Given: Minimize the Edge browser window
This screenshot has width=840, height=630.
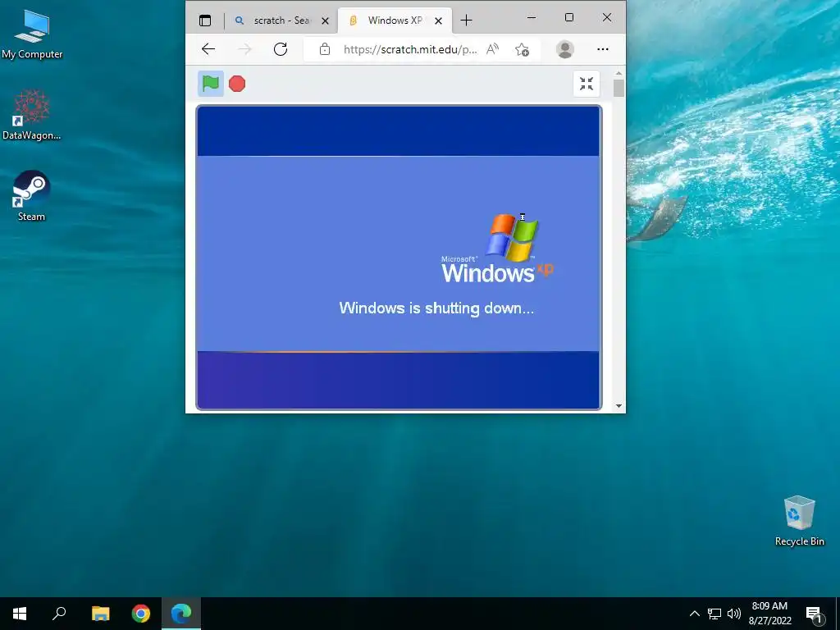Looking at the screenshot, I should (532, 18).
